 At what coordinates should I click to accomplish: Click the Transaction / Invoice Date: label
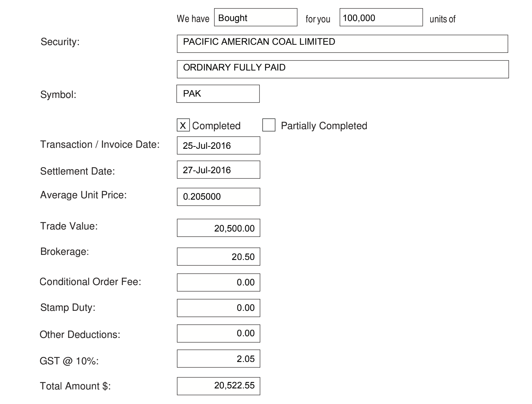pos(100,144)
